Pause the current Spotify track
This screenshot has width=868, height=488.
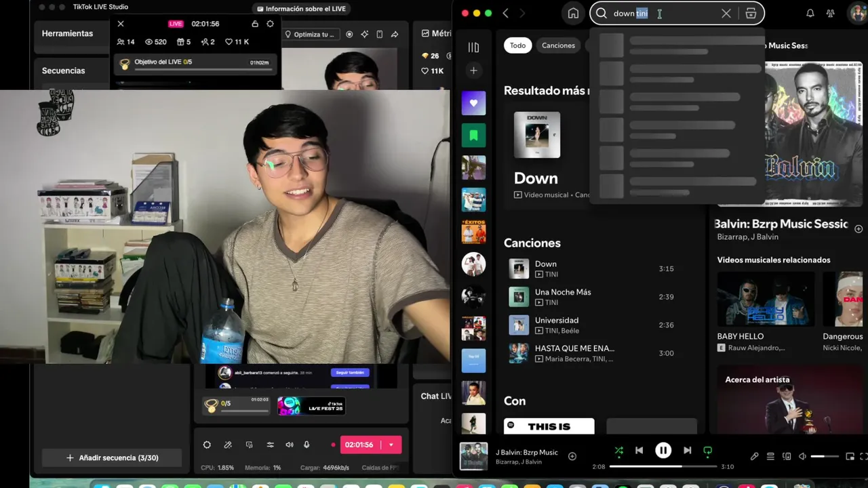pyautogui.click(x=663, y=450)
